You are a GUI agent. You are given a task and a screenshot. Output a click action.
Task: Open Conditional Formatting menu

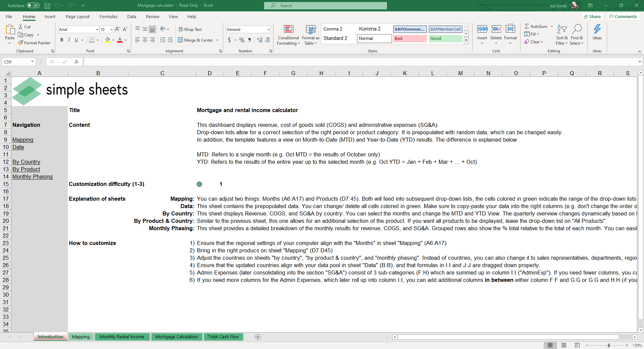[289, 35]
